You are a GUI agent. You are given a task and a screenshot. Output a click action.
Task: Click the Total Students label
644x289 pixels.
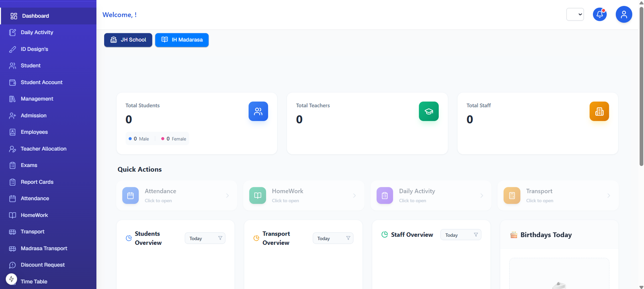tap(142, 105)
